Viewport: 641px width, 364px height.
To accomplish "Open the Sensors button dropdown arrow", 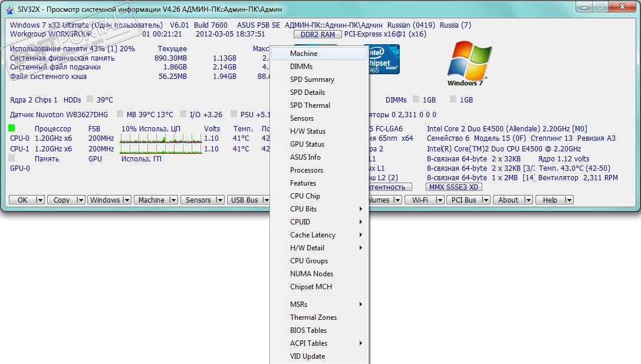I will point(219,200).
